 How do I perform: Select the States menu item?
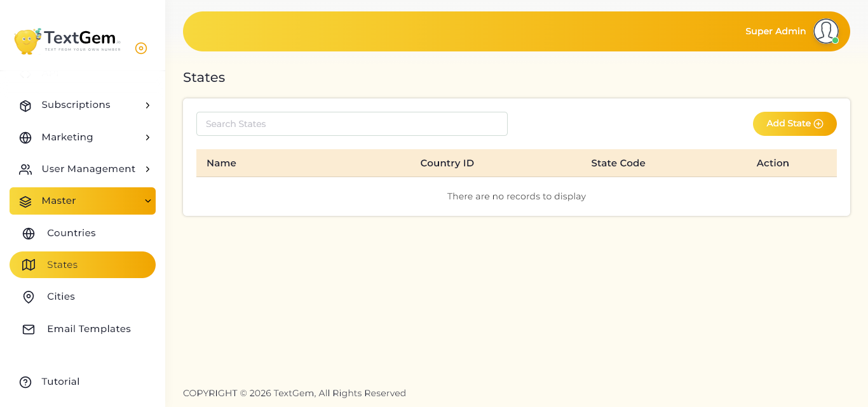pyautogui.click(x=83, y=265)
